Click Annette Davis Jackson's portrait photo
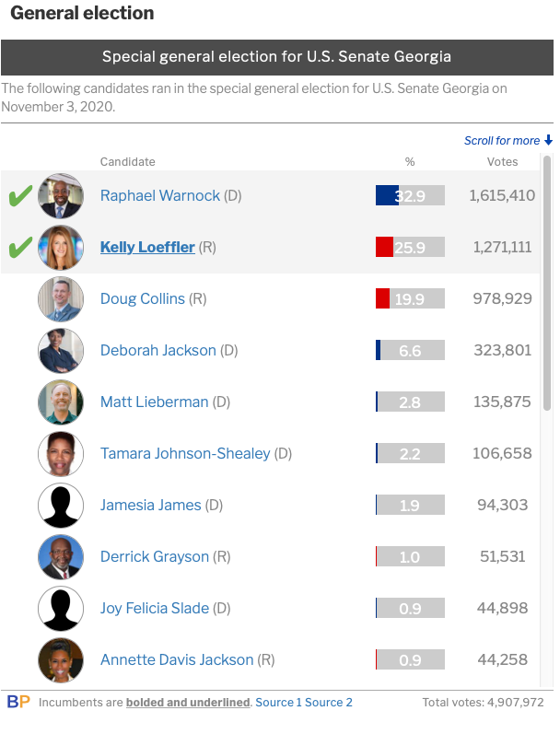 coord(61,659)
